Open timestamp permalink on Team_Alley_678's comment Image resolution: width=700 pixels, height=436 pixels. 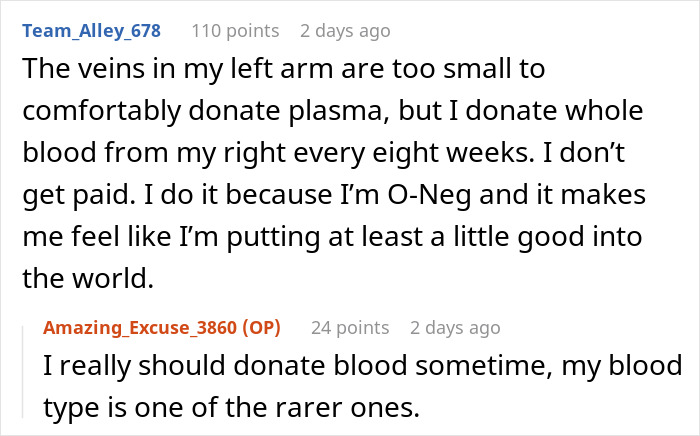point(345,31)
